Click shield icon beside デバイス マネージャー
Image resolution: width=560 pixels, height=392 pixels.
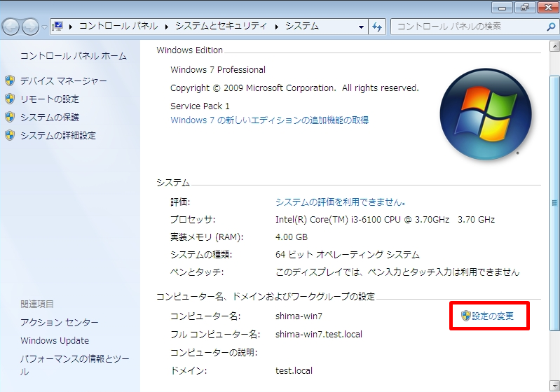pyautogui.click(x=10, y=80)
